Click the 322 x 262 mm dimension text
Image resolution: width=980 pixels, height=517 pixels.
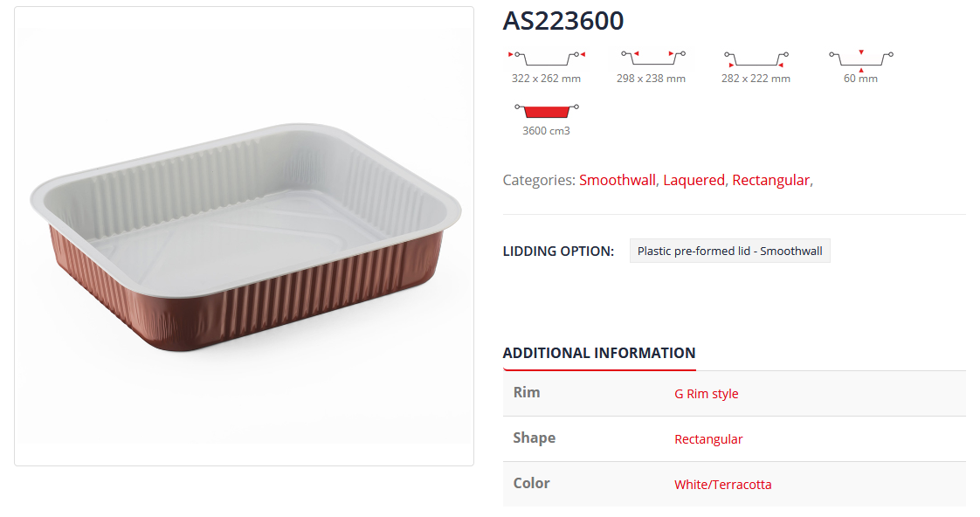pyautogui.click(x=546, y=79)
